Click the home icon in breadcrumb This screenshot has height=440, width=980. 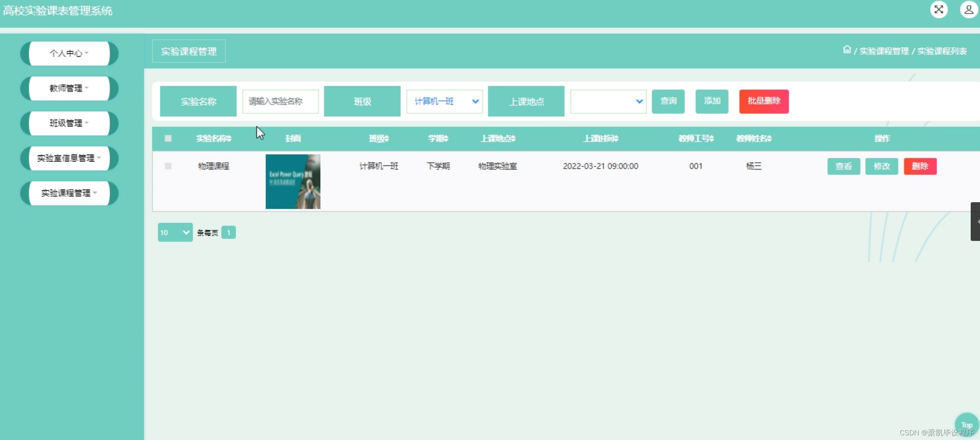click(847, 50)
